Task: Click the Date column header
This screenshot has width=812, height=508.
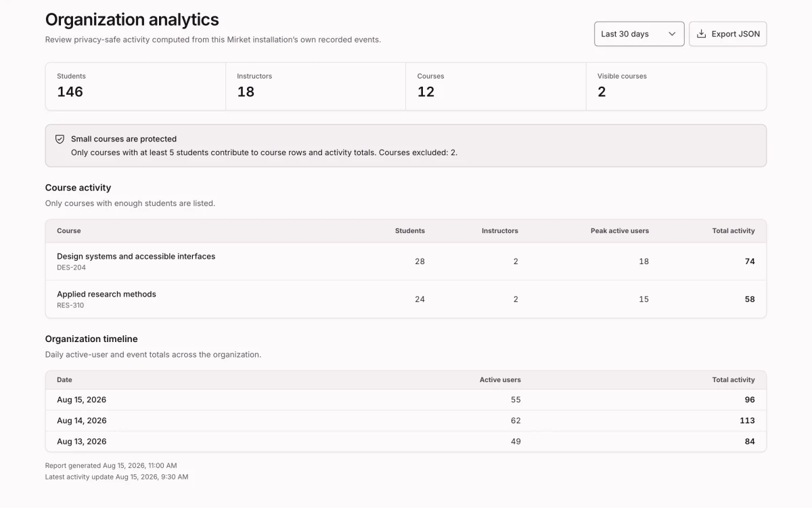Action: coord(64,380)
